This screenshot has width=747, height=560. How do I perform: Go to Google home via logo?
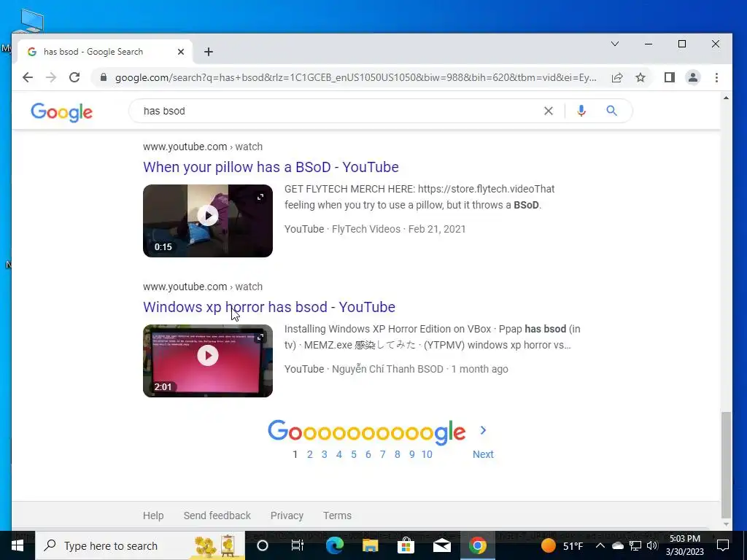tap(61, 112)
